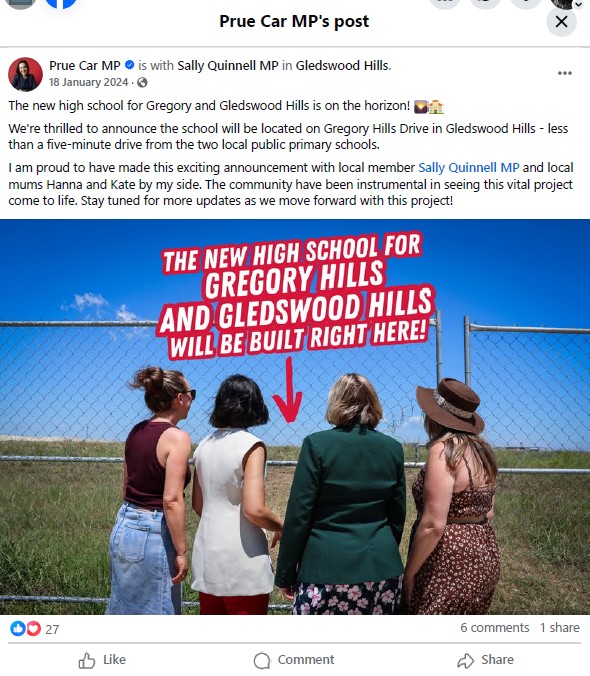The height and width of the screenshot is (676, 590).
Task: Click the 18 January 2024 timestamp
Action: pyautogui.click(x=88, y=82)
